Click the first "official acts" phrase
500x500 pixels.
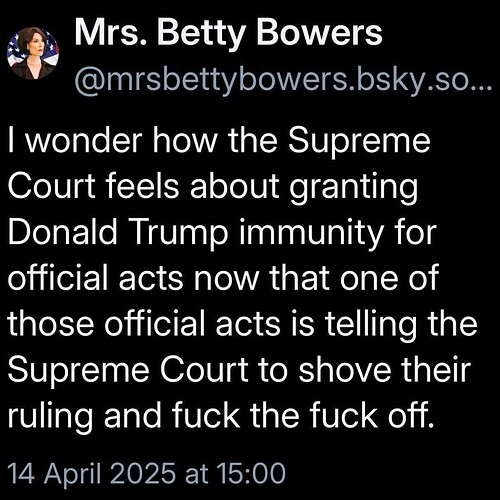point(95,278)
